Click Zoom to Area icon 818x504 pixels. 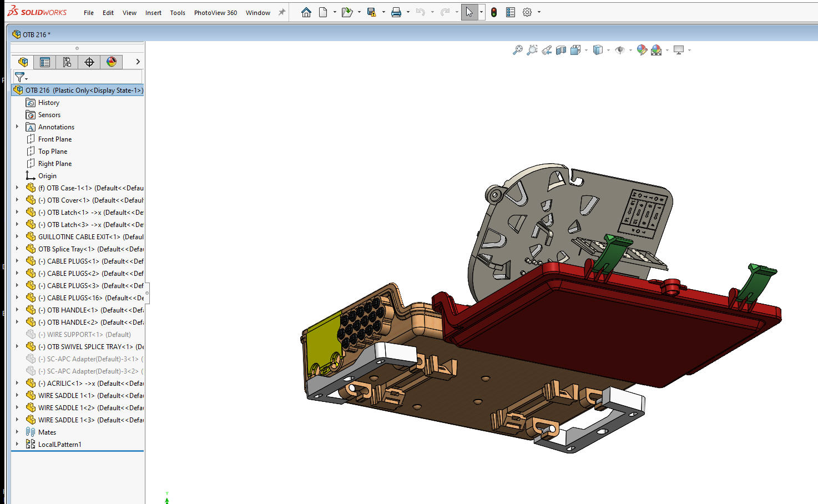point(532,50)
